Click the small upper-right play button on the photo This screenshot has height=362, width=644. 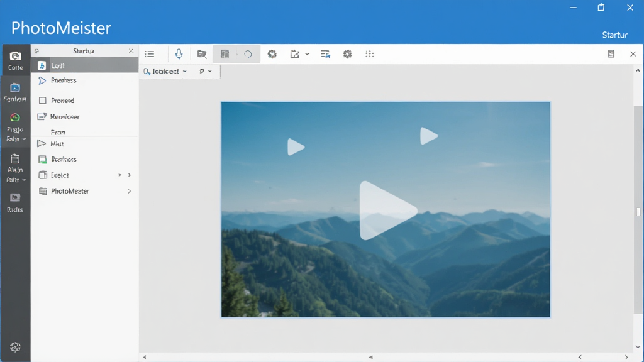(x=428, y=136)
